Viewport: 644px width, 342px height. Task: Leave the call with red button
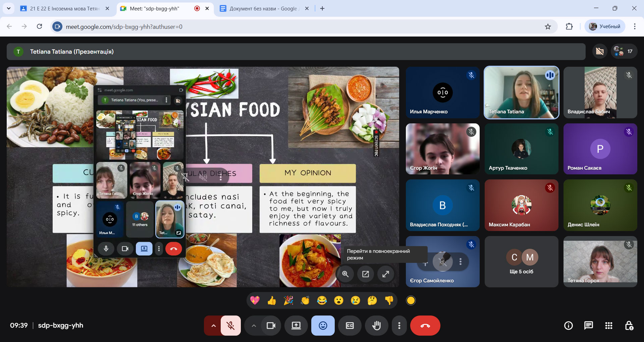tap(425, 326)
